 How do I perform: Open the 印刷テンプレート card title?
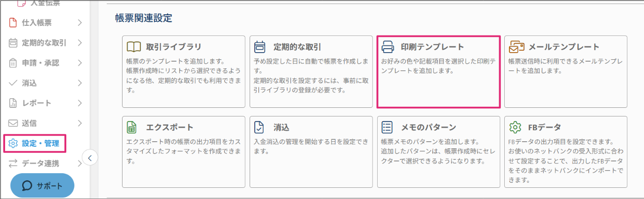tap(432, 47)
